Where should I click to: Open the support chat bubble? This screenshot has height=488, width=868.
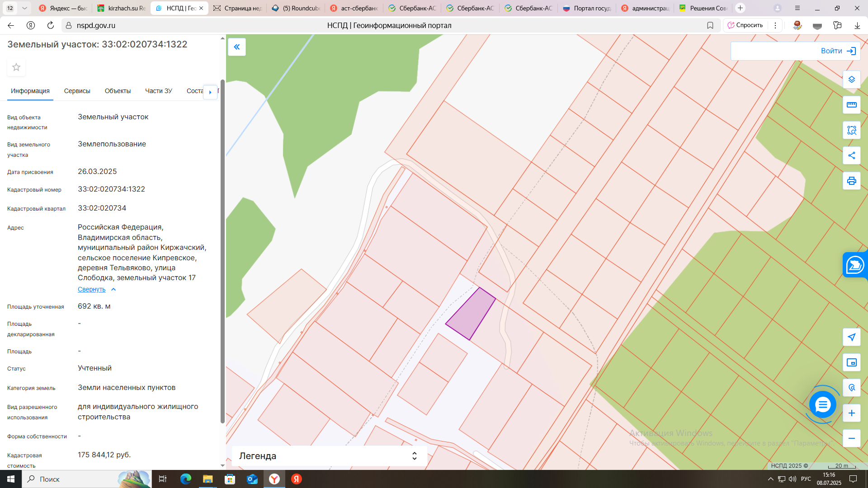coord(822,404)
